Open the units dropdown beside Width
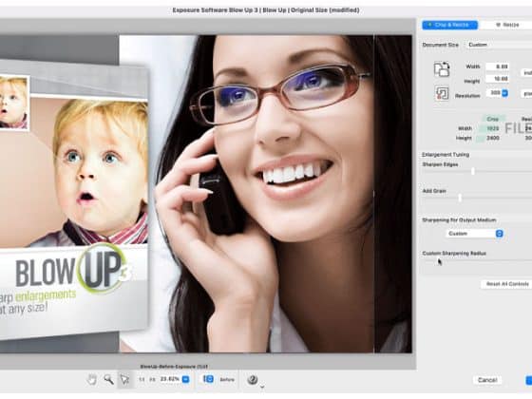 tap(526, 72)
